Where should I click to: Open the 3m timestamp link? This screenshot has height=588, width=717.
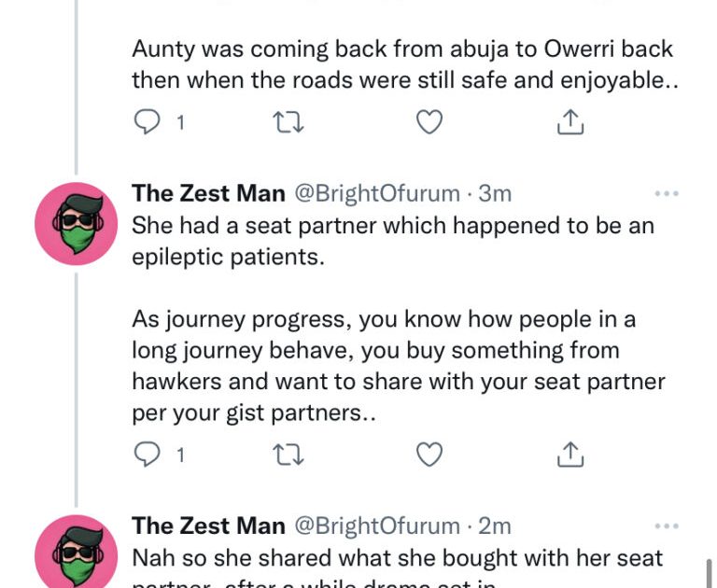pyautogui.click(x=496, y=194)
